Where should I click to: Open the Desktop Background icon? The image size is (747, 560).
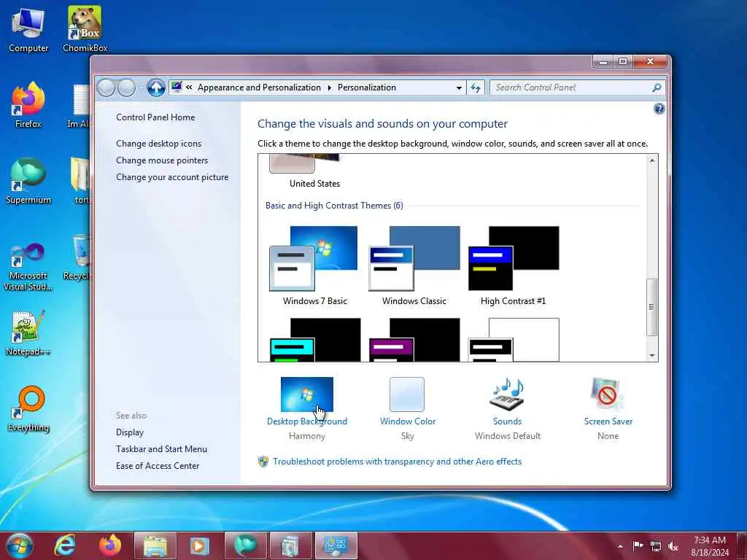[x=307, y=394]
